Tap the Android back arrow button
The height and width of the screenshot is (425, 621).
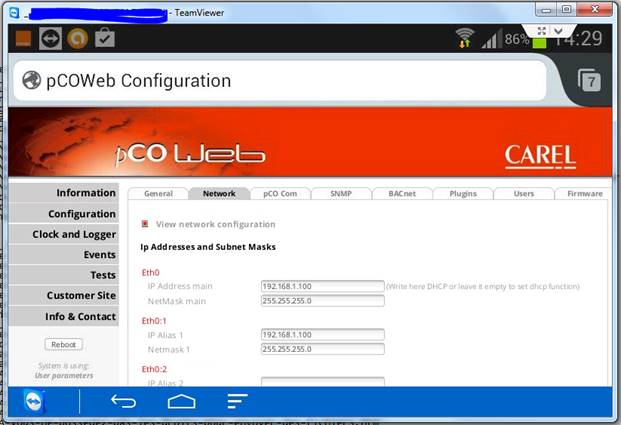tap(124, 402)
